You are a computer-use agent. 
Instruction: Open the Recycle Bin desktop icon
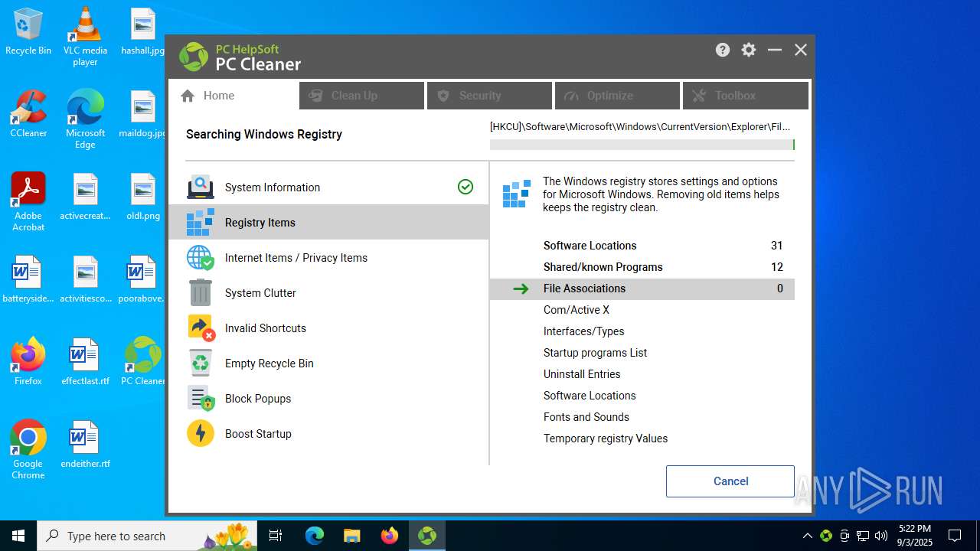tap(28, 32)
